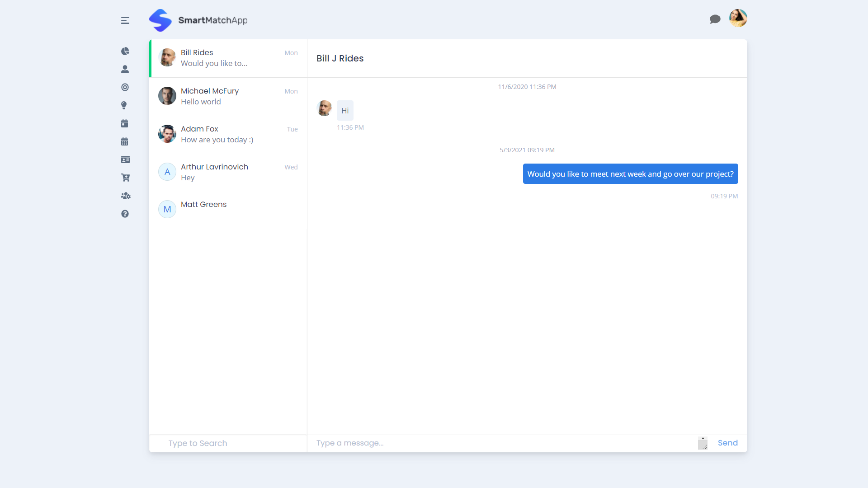Click the lightbulb suggestions icon
868x488 pixels.
coord(125,105)
